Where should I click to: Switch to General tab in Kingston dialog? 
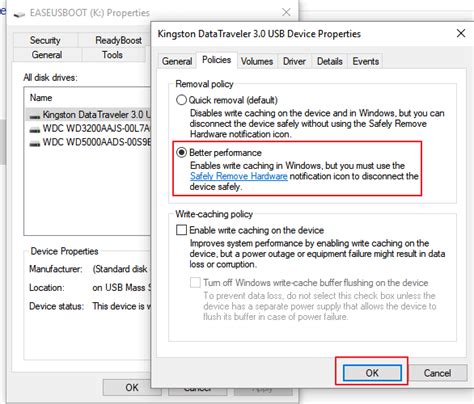coord(177,61)
